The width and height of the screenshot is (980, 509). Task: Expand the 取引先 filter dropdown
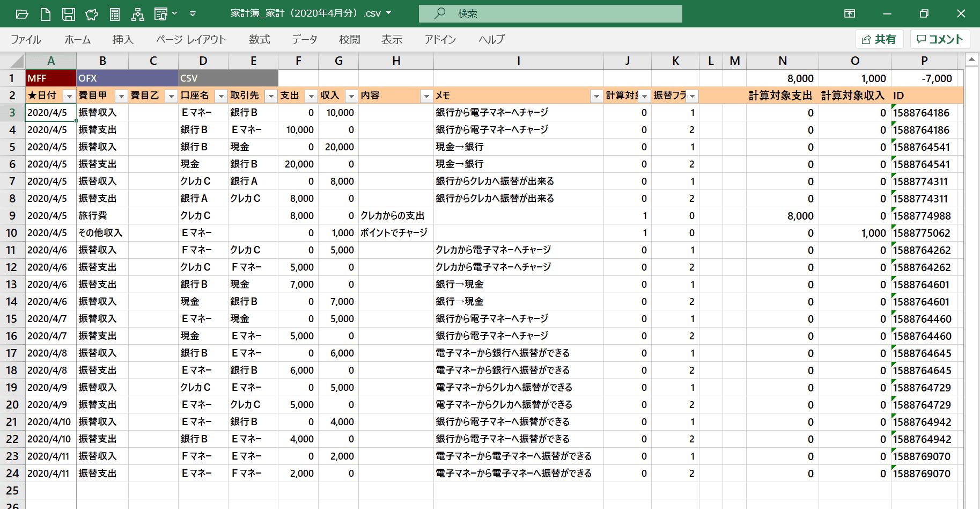tap(271, 96)
